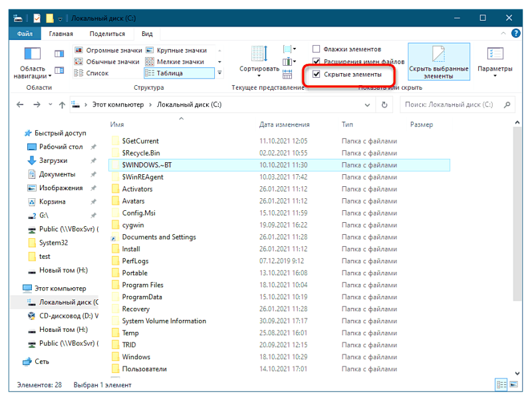Viewport: 532px width, 401px height.
Task: Select Таблица layout
Action: 179,73
